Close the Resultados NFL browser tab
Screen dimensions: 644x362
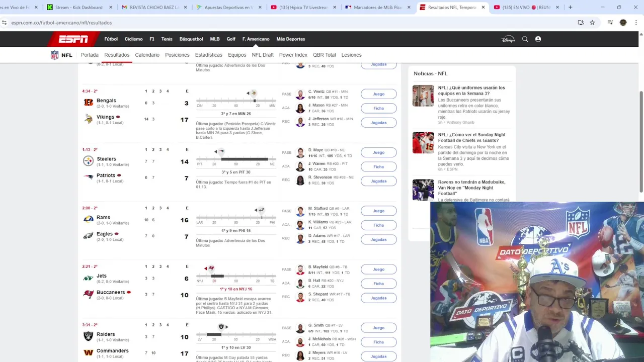[483, 8]
